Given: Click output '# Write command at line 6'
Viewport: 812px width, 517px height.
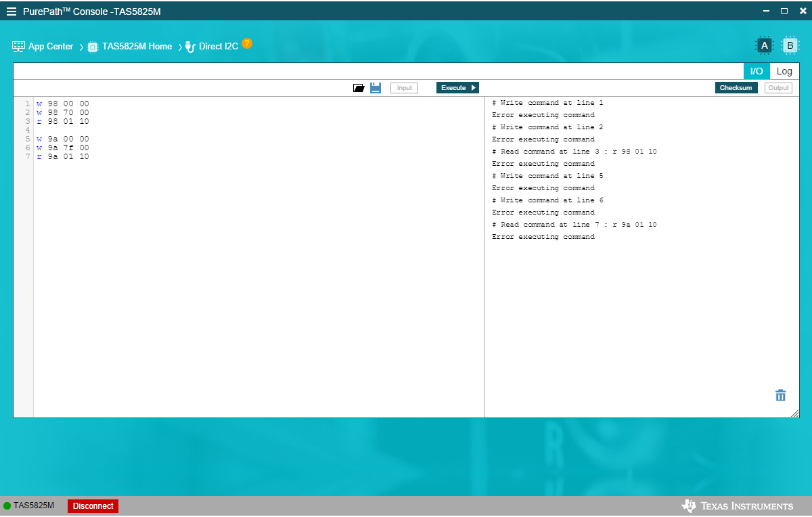Looking at the screenshot, I should coord(547,200).
